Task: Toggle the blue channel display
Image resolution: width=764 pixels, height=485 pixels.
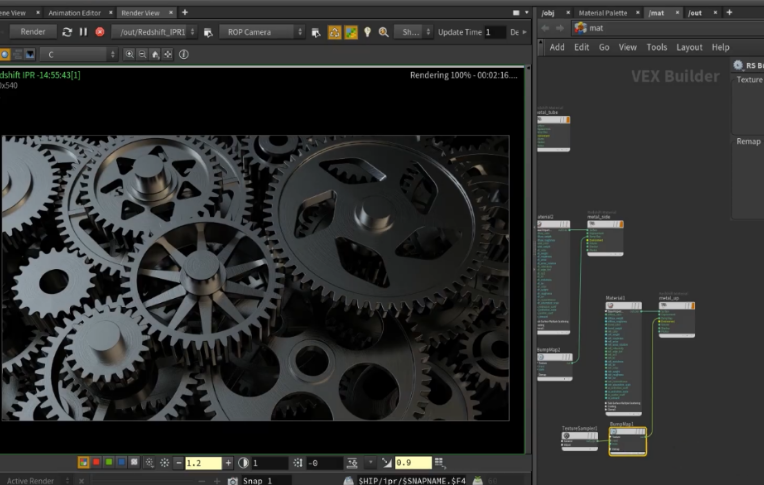Action: pos(120,463)
